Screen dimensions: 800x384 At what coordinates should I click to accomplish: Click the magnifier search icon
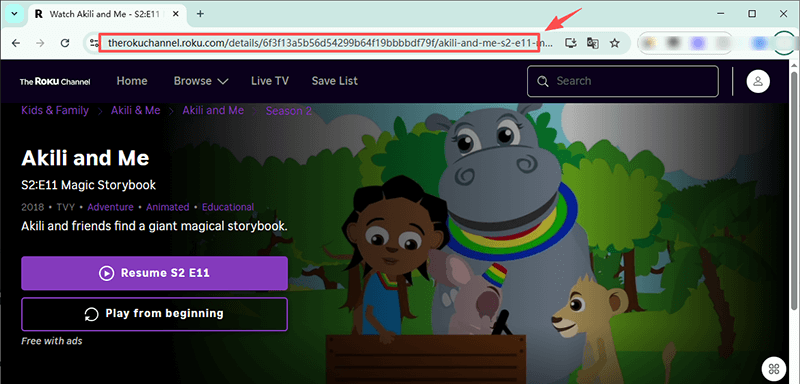[x=543, y=81]
